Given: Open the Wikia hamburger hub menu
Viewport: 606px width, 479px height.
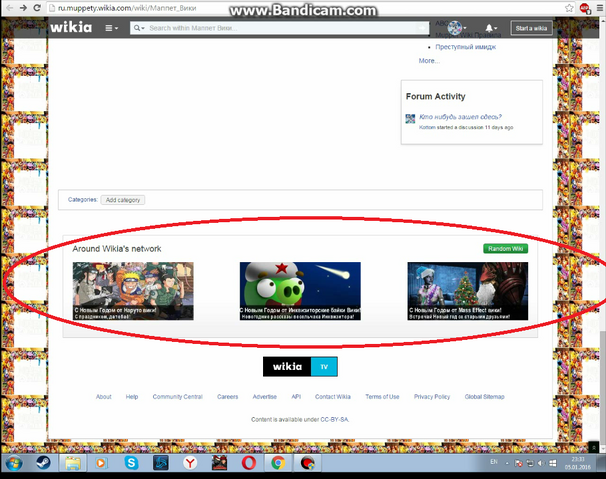Looking at the screenshot, I should tap(111, 28).
